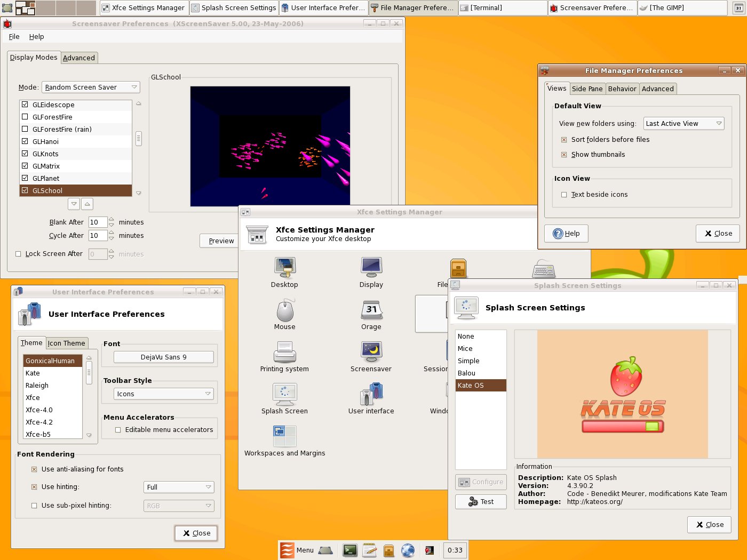Uncheck GLEidescope screensaver

click(25, 105)
